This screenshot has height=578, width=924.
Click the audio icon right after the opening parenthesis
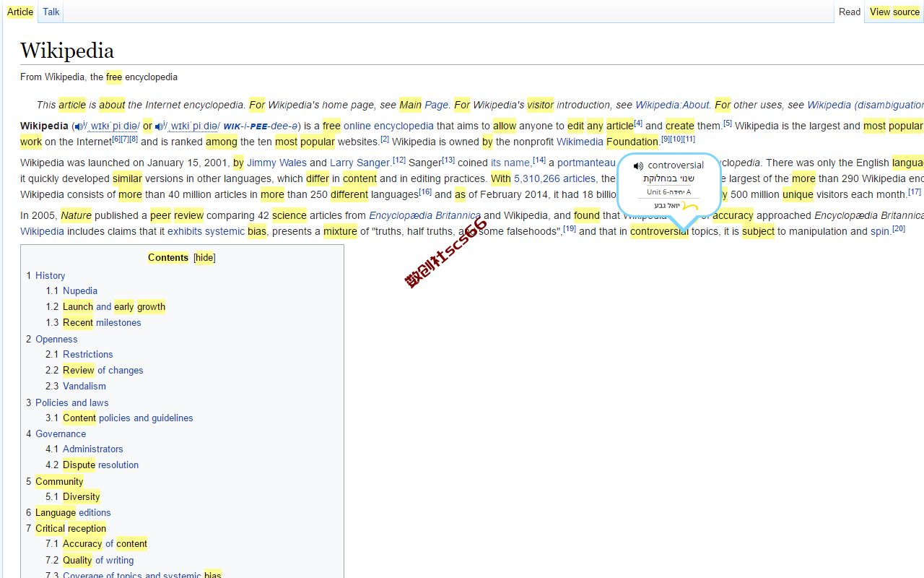click(80, 126)
